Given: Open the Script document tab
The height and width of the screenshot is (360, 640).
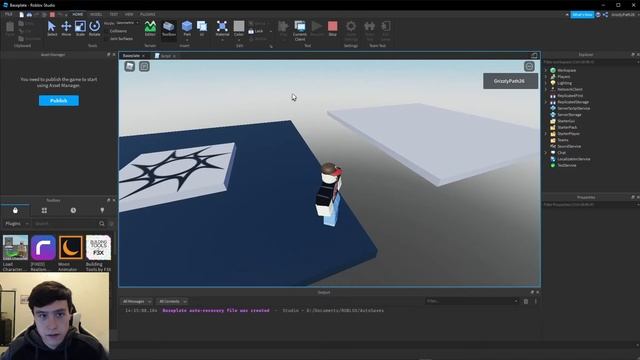Looking at the screenshot, I should 165,56.
